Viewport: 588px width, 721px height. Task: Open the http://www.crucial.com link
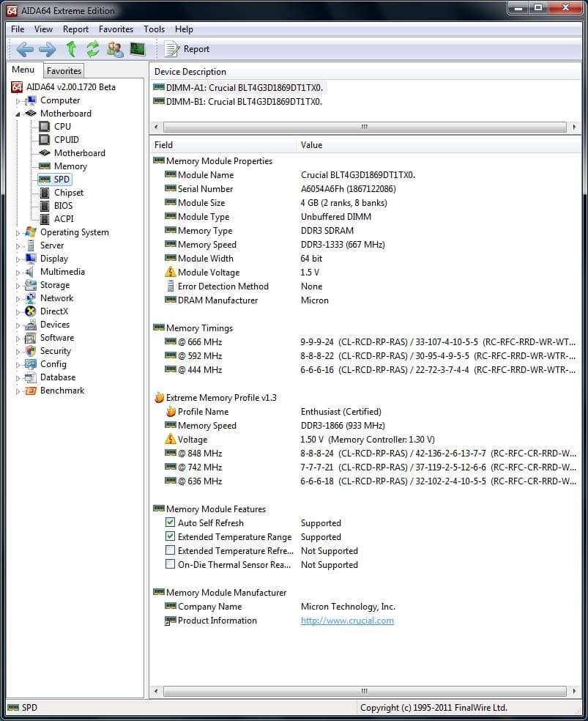click(x=347, y=621)
